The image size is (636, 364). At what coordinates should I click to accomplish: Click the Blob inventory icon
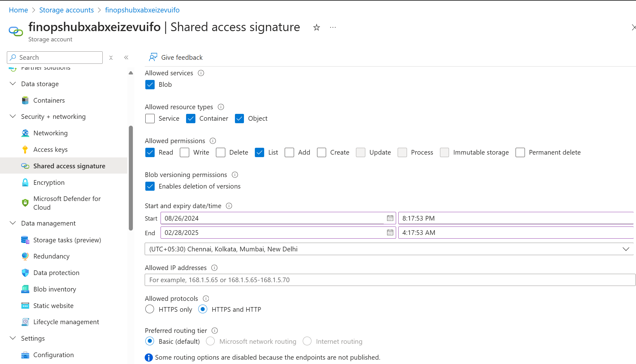pyautogui.click(x=25, y=289)
